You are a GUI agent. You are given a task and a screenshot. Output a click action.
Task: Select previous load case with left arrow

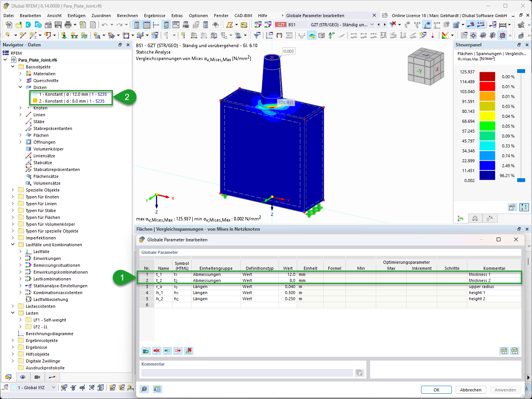coord(378,25)
